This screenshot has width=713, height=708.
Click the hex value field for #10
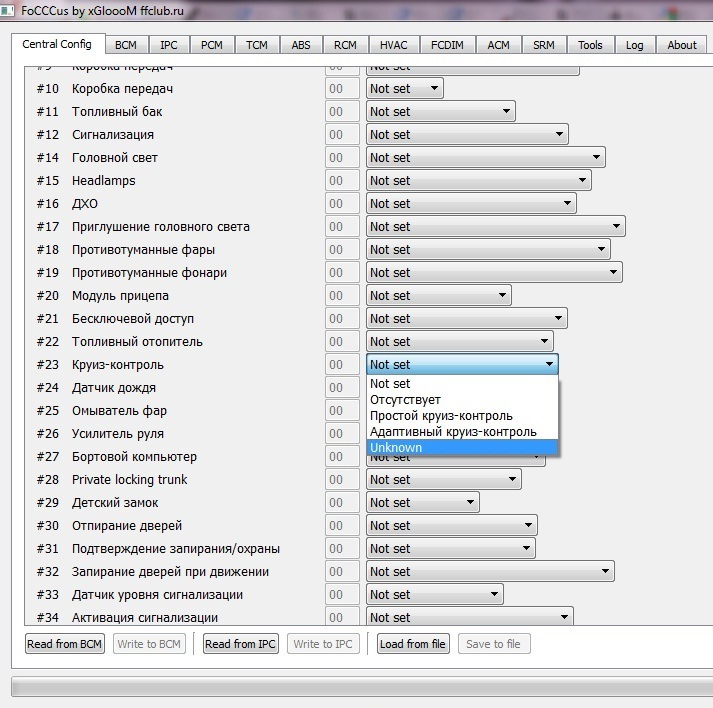coord(342,88)
